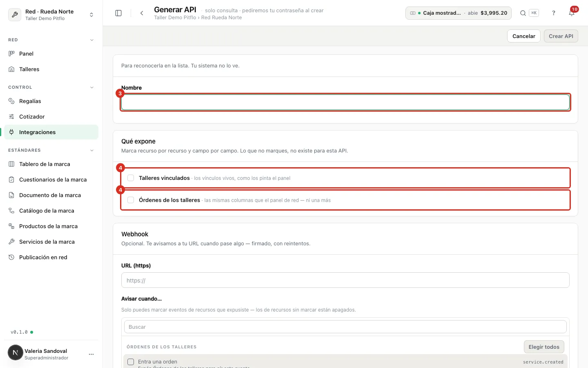588x368 pixels.
Task: Click the Crear API button
Action: 561,36
